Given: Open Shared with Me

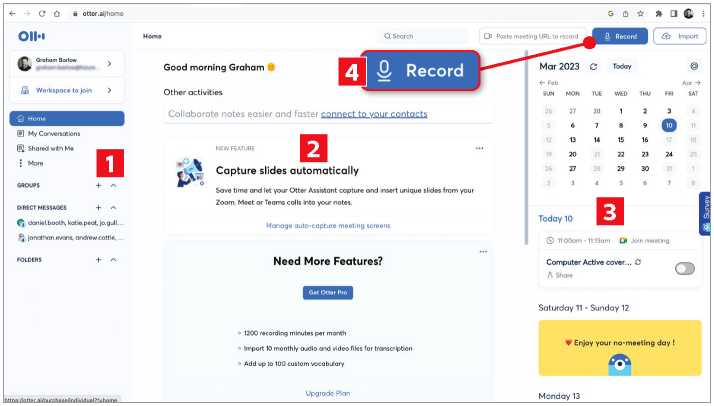Looking at the screenshot, I should 46,148.
